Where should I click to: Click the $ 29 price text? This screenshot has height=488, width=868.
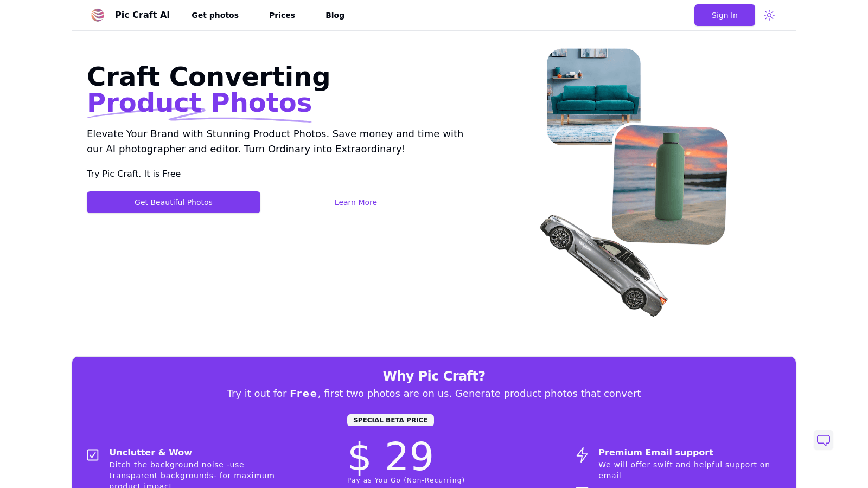coord(391,457)
